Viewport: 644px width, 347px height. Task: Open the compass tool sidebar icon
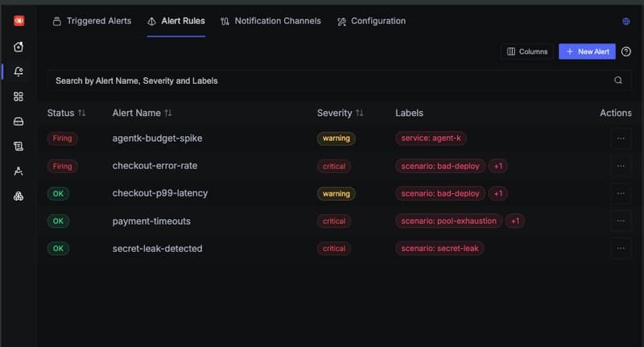[19, 171]
